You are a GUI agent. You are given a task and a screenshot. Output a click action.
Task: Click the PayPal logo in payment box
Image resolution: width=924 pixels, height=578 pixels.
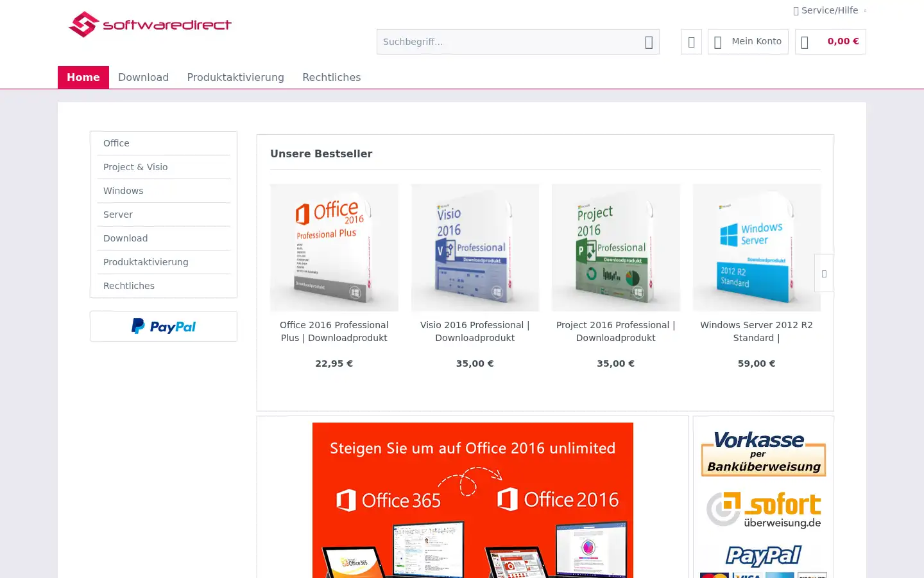764,556
